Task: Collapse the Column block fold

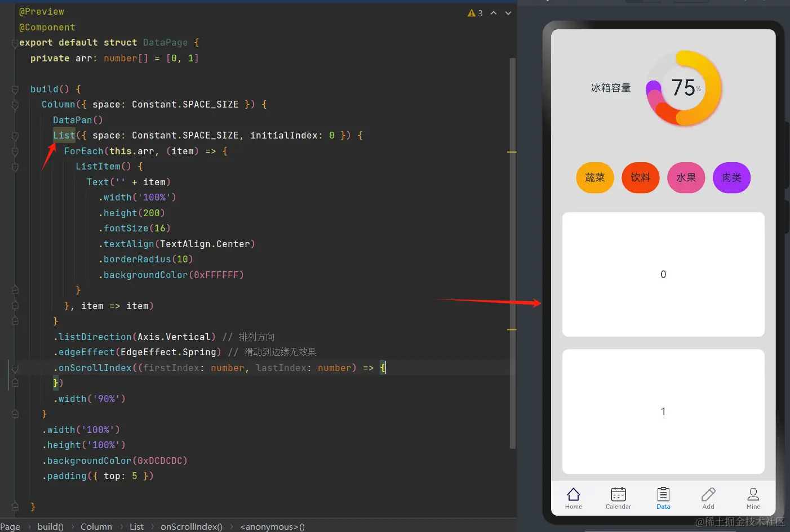Action: pos(15,105)
